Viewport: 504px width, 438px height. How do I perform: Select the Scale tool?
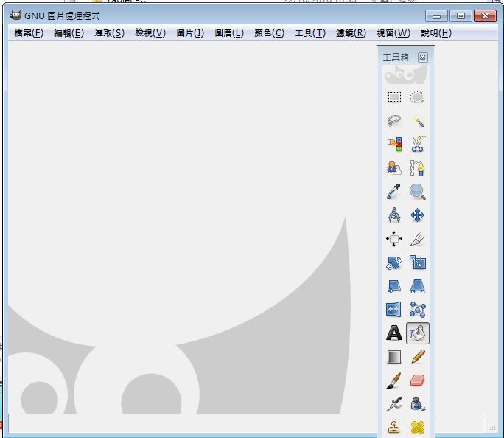coord(417,263)
